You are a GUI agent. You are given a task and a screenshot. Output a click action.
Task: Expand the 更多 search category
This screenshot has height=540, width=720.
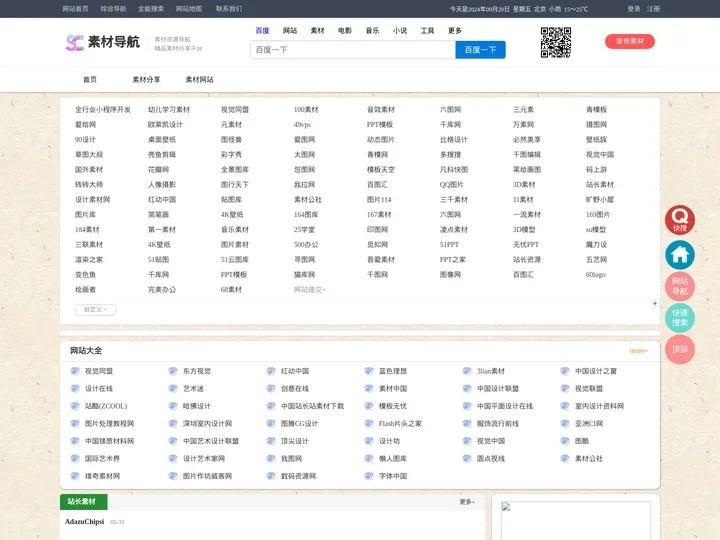[455, 31]
